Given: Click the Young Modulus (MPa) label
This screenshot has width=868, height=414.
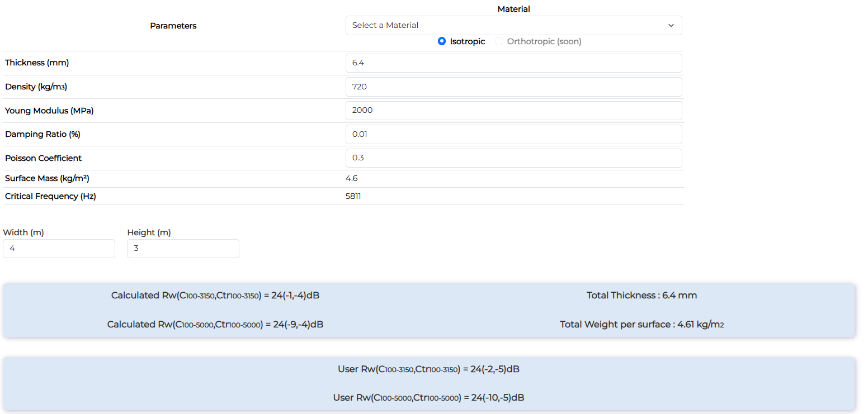Looking at the screenshot, I should click(49, 111).
